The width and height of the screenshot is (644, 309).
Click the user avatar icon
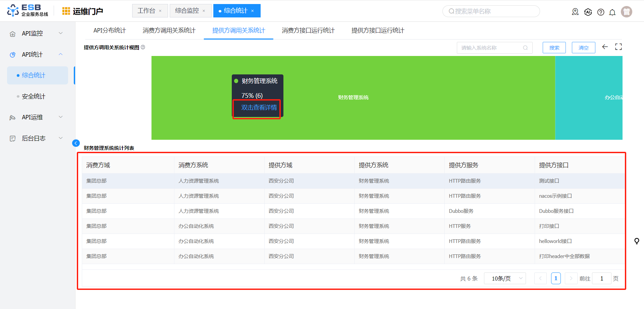click(x=626, y=12)
